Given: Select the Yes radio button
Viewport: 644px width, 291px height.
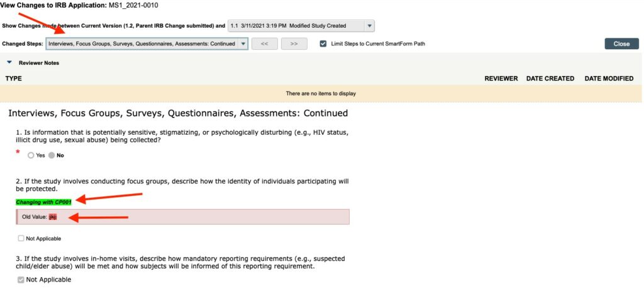Looking at the screenshot, I should pyautogui.click(x=31, y=155).
